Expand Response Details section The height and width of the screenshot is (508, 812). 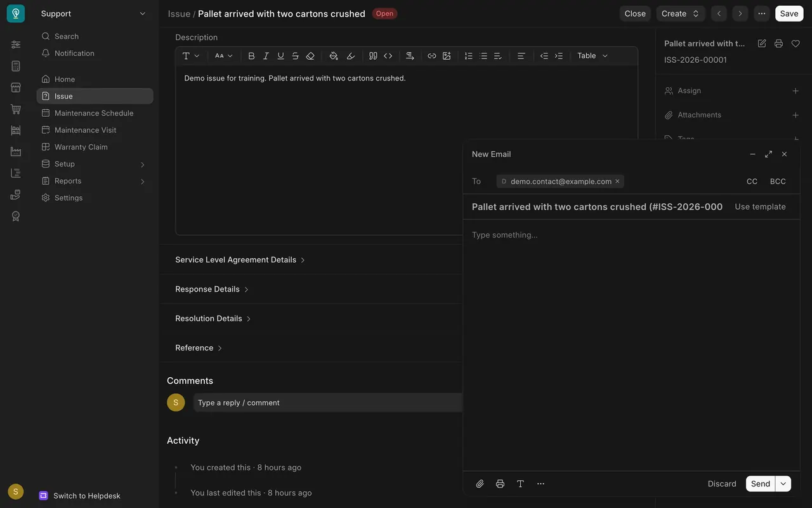(x=212, y=289)
